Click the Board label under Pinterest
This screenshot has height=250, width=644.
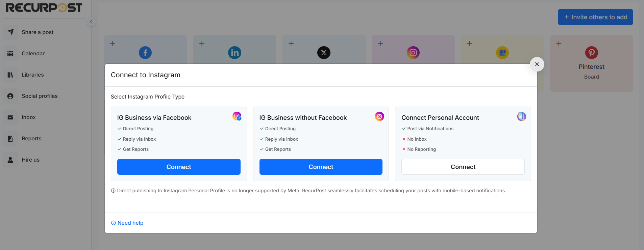592,77
